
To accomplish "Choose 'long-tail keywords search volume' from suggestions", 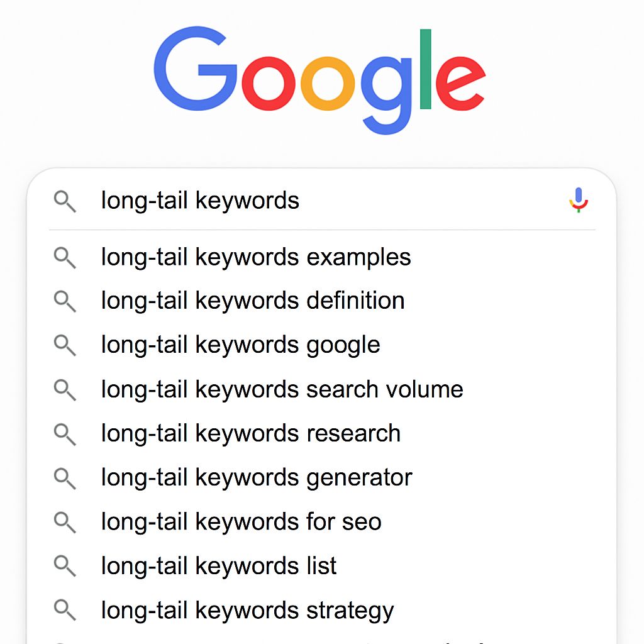I will 282,389.
